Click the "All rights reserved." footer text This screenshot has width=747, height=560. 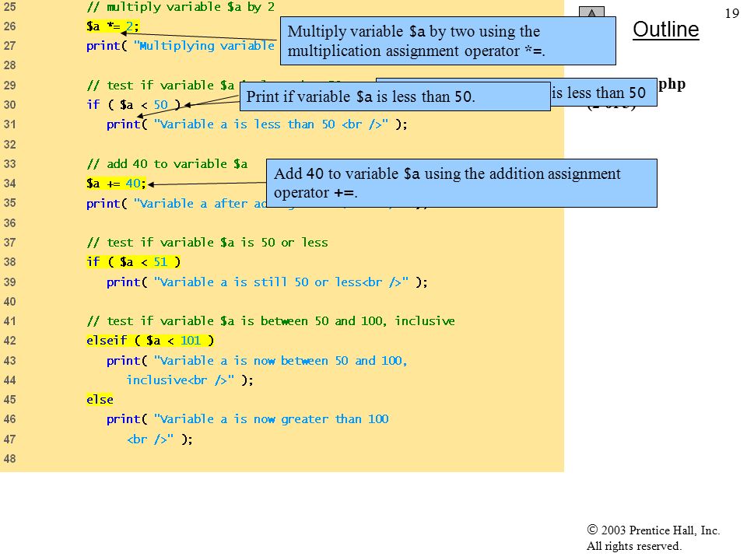tap(633, 546)
